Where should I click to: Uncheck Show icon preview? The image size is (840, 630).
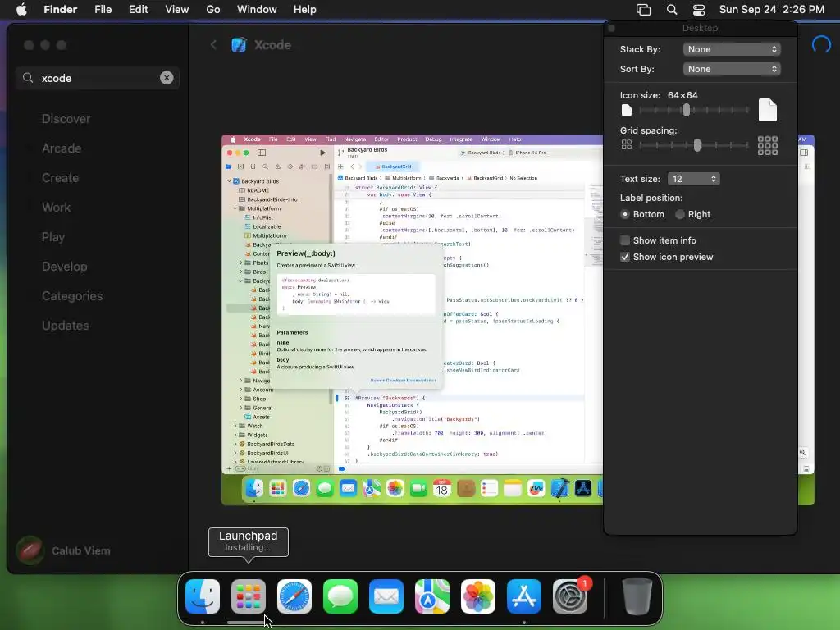pyautogui.click(x=624, y=257)
